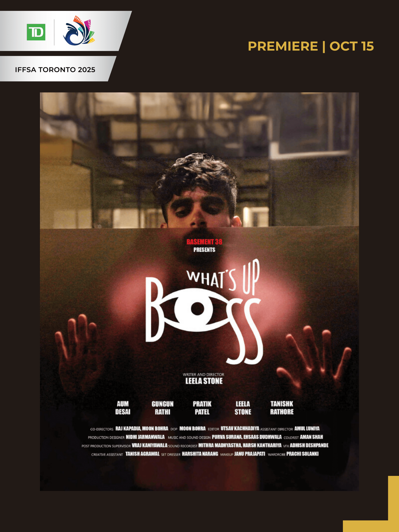This screenshot has width=399, height=532.
Task: Click the red BASEMENT 38 text
Action: point(204,242)
